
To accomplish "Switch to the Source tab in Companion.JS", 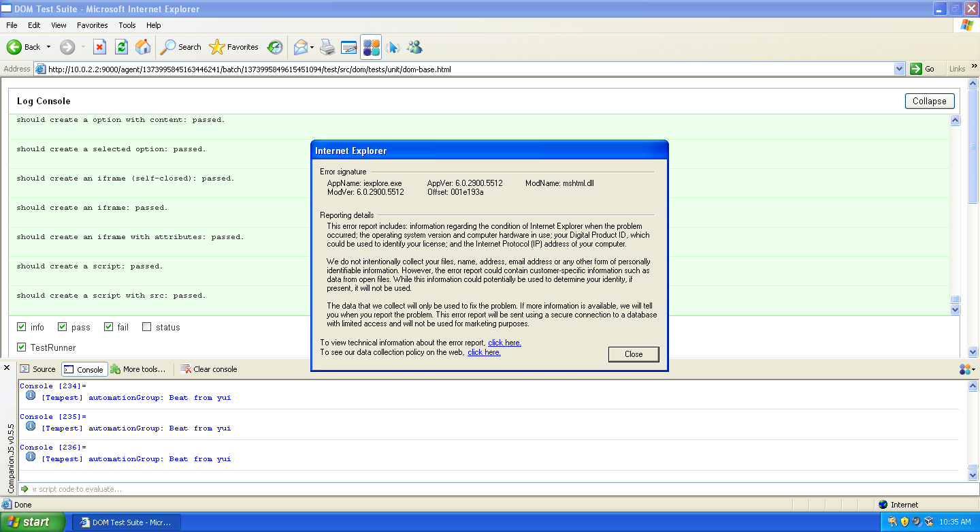I will (x=38, y=369).
